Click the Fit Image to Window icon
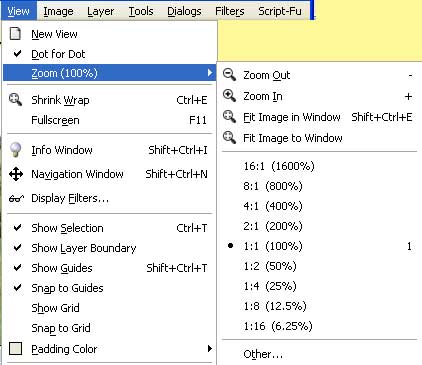 (x=229, y=137)
